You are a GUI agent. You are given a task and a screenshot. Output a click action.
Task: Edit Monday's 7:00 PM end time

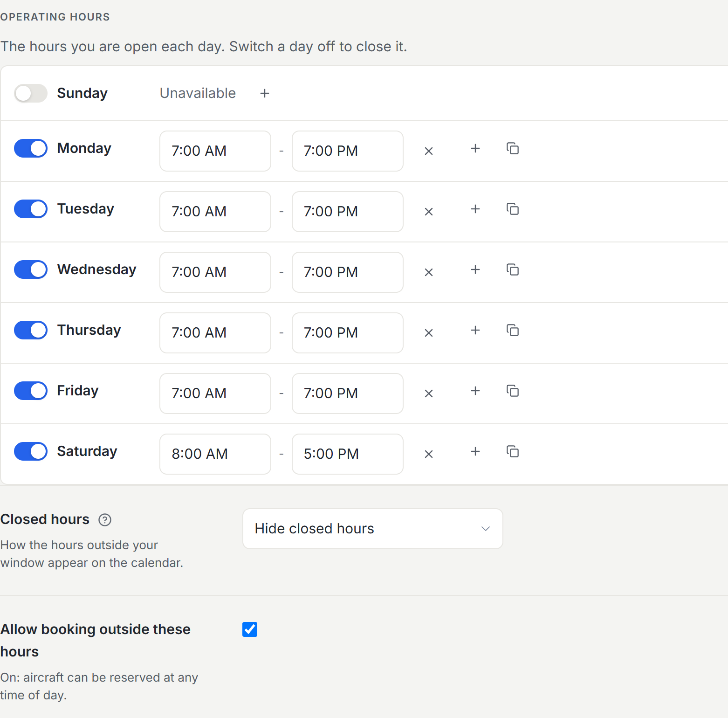tap(348, 151)
